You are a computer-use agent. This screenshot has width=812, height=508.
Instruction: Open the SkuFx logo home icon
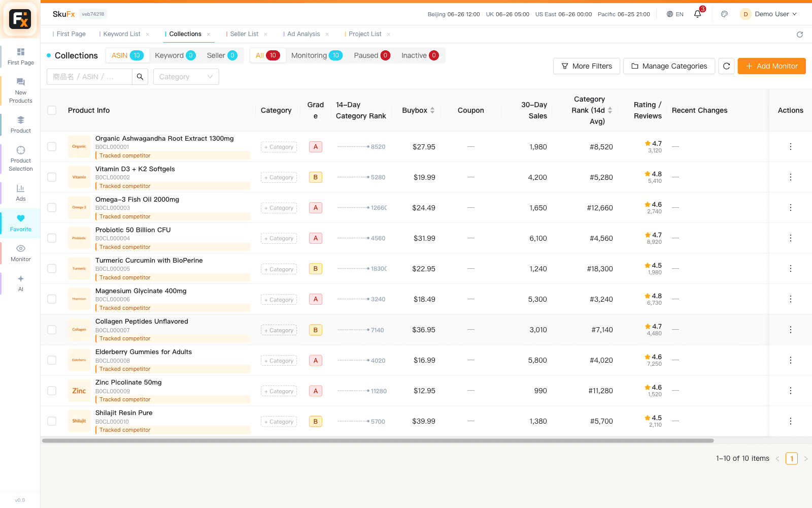click(x=20, y=19)
